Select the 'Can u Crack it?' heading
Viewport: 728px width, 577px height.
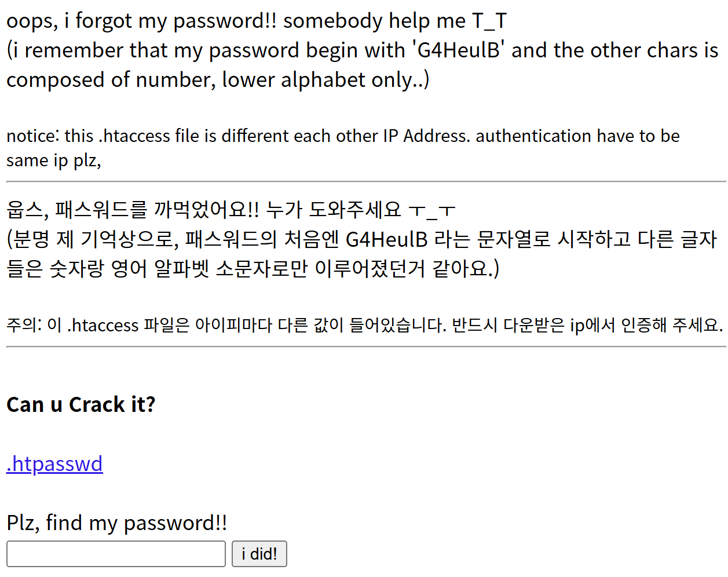point(81,404)
